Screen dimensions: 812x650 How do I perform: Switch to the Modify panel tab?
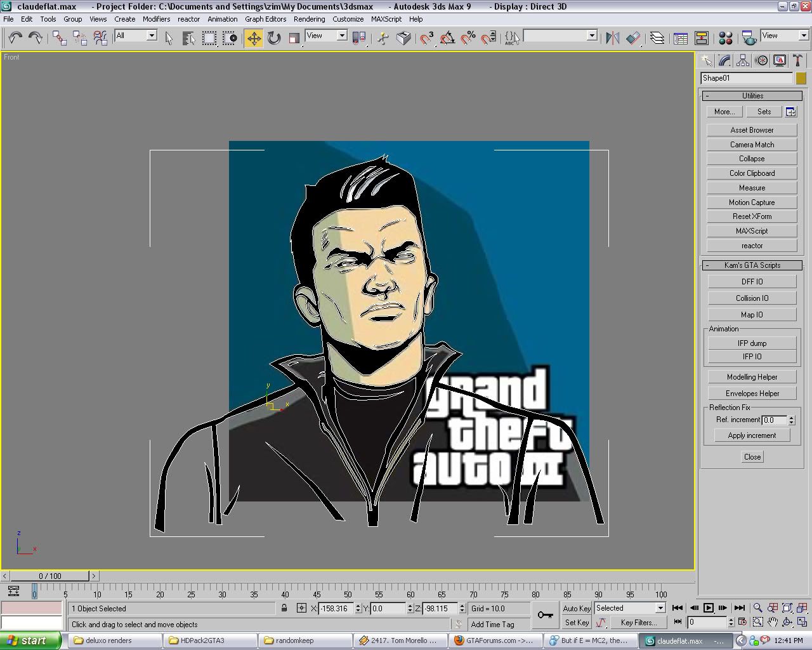pos(724,60)
